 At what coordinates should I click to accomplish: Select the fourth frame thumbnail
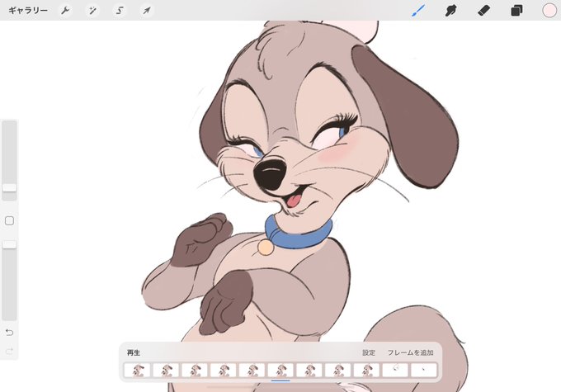(224, 371)
